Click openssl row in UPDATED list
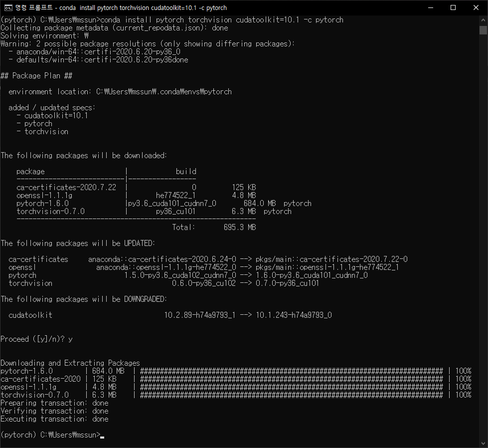 [204, 267]
